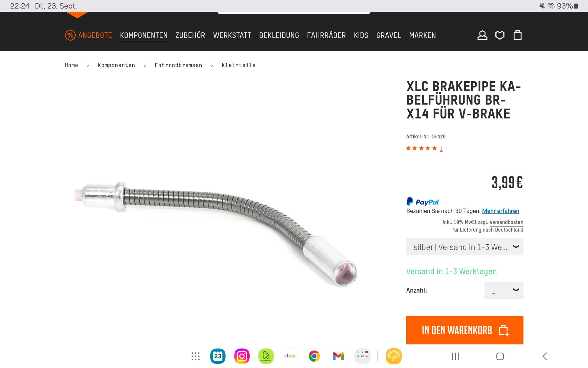Open the wishlist heart icon
This screenshot has height=368, width=588.
pyautogui.click(x=500, y=35)
